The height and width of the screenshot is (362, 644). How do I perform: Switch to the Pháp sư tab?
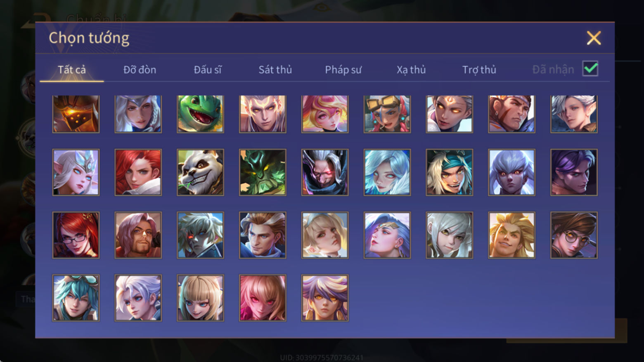coord(343,70)
